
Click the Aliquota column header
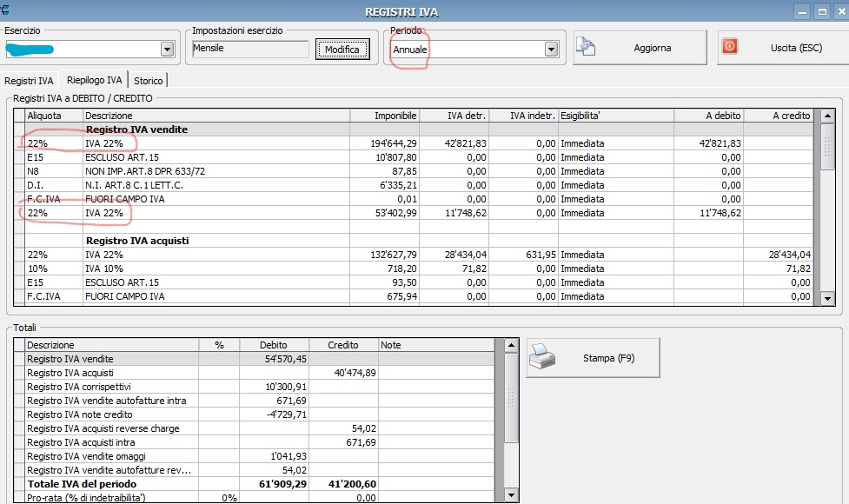point(54,116)
